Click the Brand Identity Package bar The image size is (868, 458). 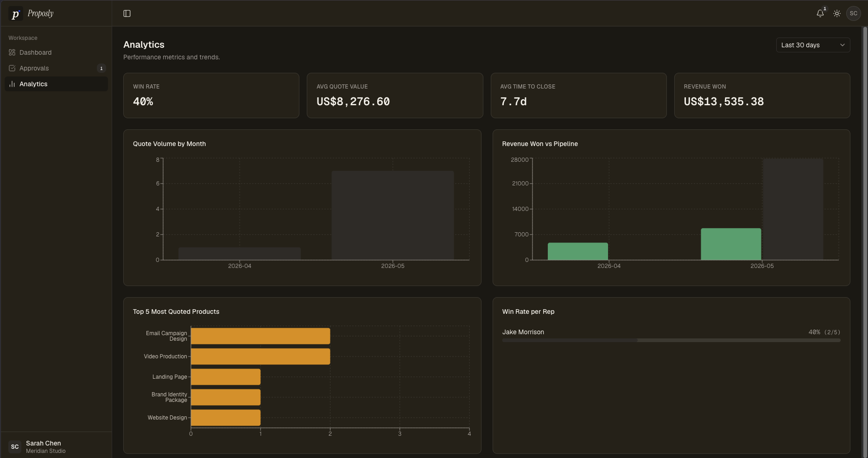(x=226, y=397)
